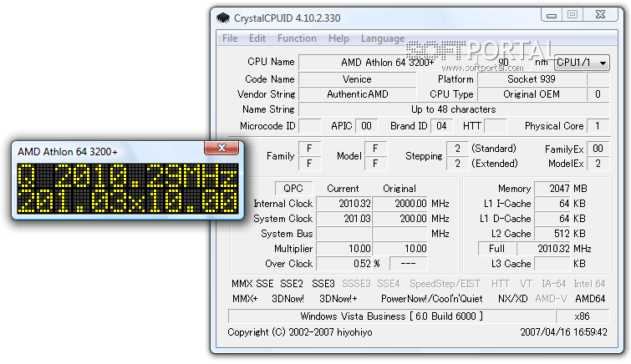This screenshot has width=631, height=364.
Task: Click the greyed SpeedStep/EIST label
Action: point(445,284)
